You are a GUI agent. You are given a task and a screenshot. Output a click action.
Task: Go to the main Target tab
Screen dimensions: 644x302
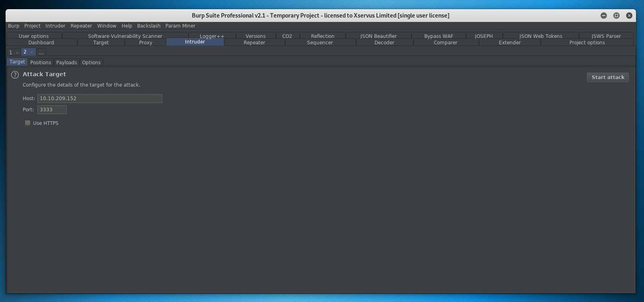[x=101, y=43]
